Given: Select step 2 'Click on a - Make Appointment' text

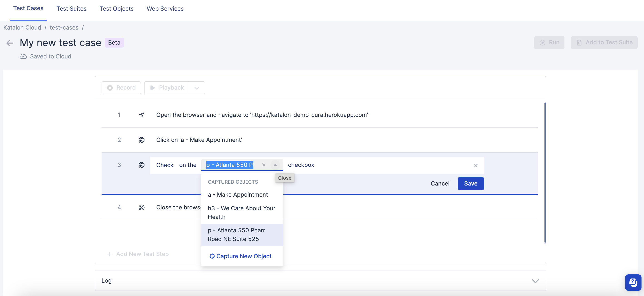Looking at the screenshot, I should [199, 140].
